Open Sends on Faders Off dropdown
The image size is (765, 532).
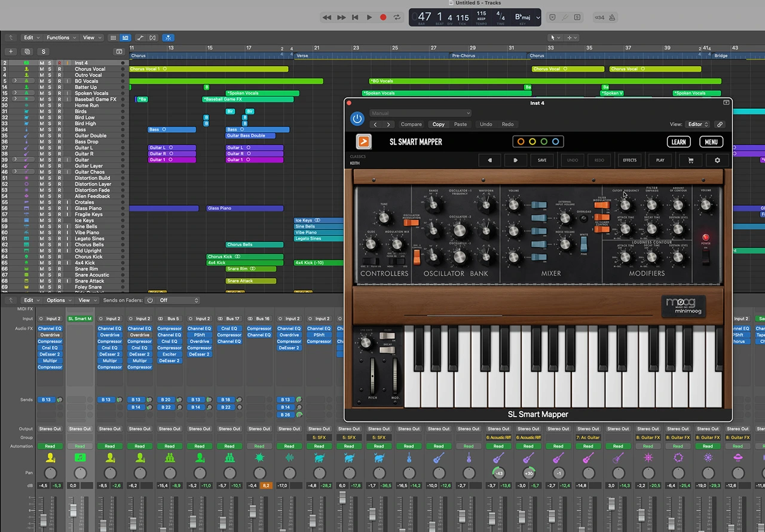178,300
